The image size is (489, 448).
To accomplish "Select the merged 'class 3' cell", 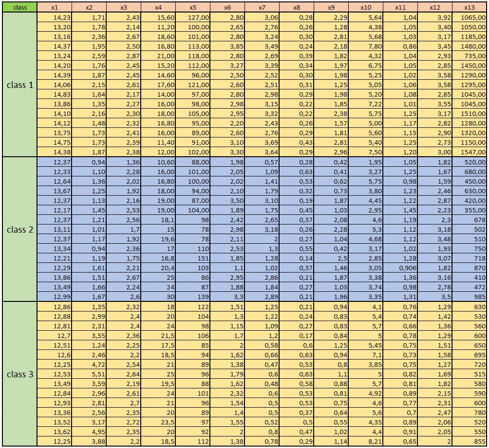I will click(20, 374).
